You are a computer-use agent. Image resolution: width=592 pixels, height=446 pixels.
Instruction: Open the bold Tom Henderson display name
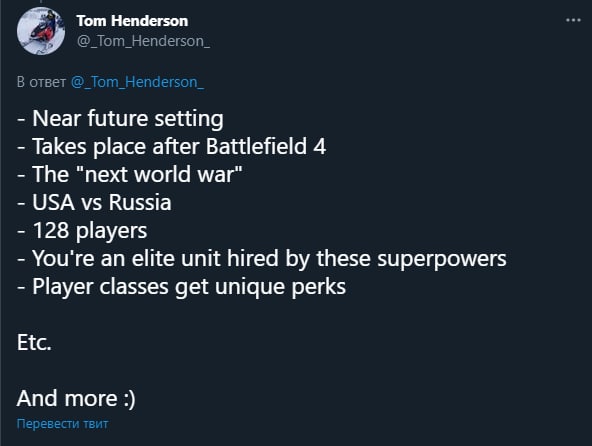point(132,21)
